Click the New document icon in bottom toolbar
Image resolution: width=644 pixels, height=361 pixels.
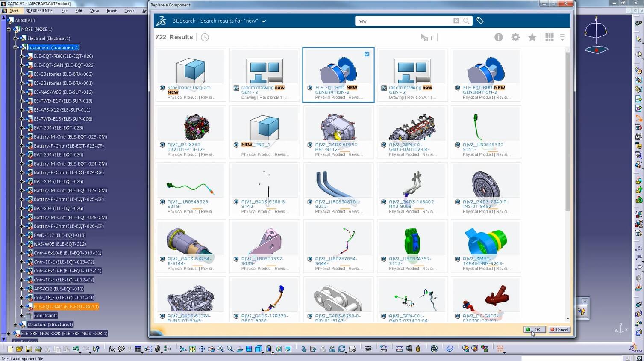10,349
